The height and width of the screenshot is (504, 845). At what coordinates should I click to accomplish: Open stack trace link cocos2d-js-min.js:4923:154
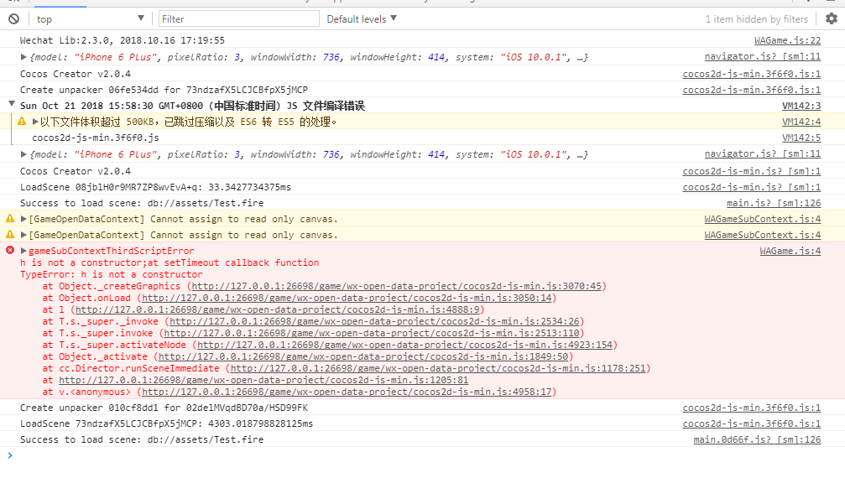point(404,346)
